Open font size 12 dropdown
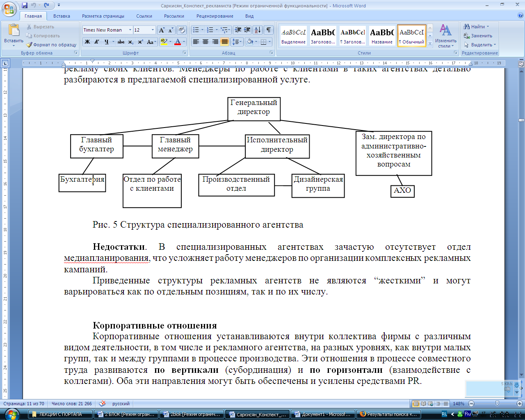Image resolution: width=525 pixels, height=420 pixels. pyautogui.click(x=153, y=30)
